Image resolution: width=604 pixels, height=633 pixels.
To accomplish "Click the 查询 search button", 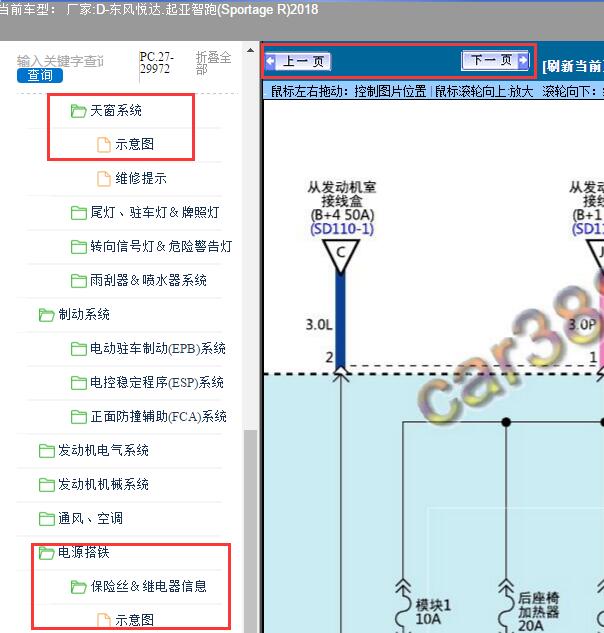I will 40,75.
